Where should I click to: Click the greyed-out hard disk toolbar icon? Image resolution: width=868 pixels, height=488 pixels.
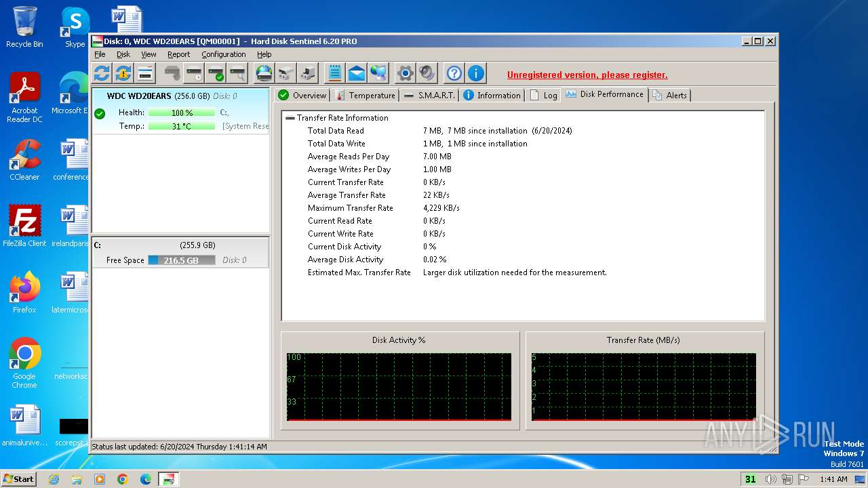pyautogui.click(x=173, y=73)
